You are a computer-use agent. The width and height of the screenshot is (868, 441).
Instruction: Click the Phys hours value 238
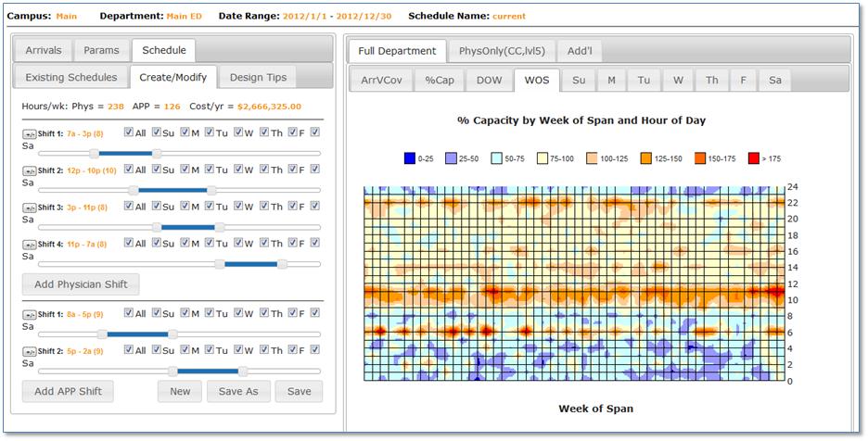pyautogui.click(x=116, y=107)
